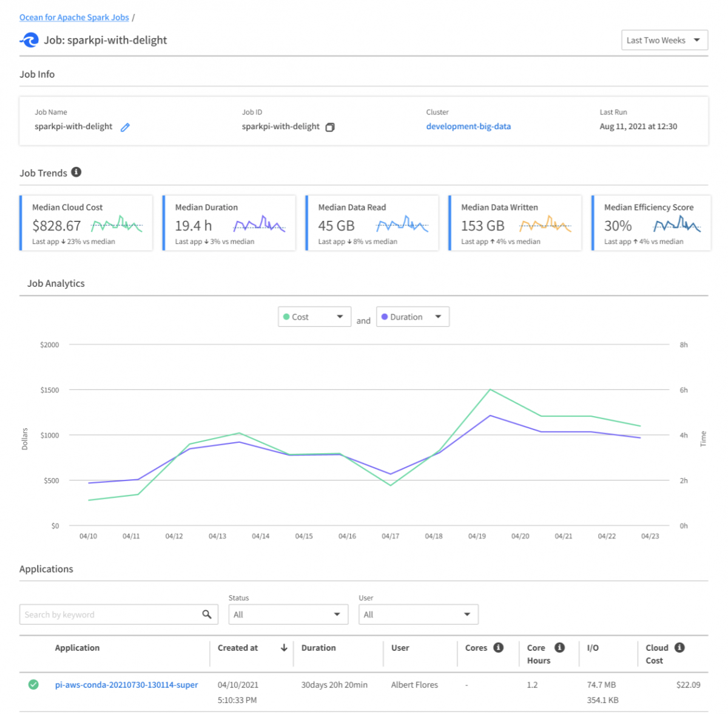Click the Cost low point at 04/17

point(391,485)
